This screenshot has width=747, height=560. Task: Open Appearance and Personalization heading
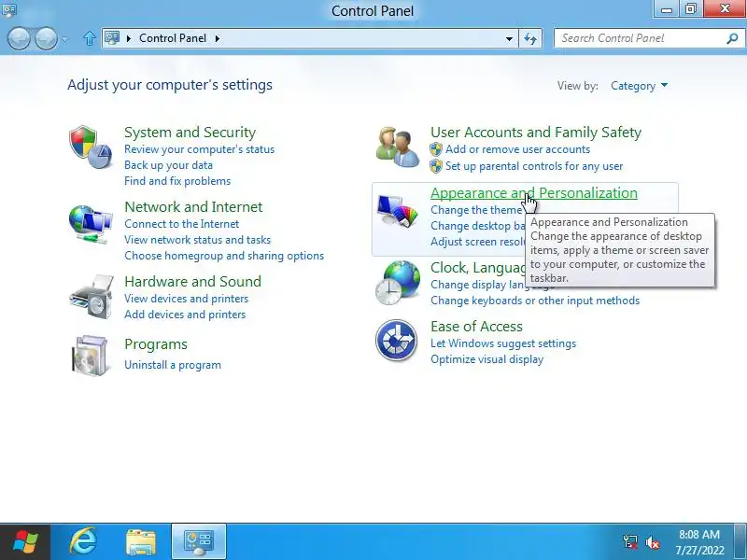click(x=533, y=193)
